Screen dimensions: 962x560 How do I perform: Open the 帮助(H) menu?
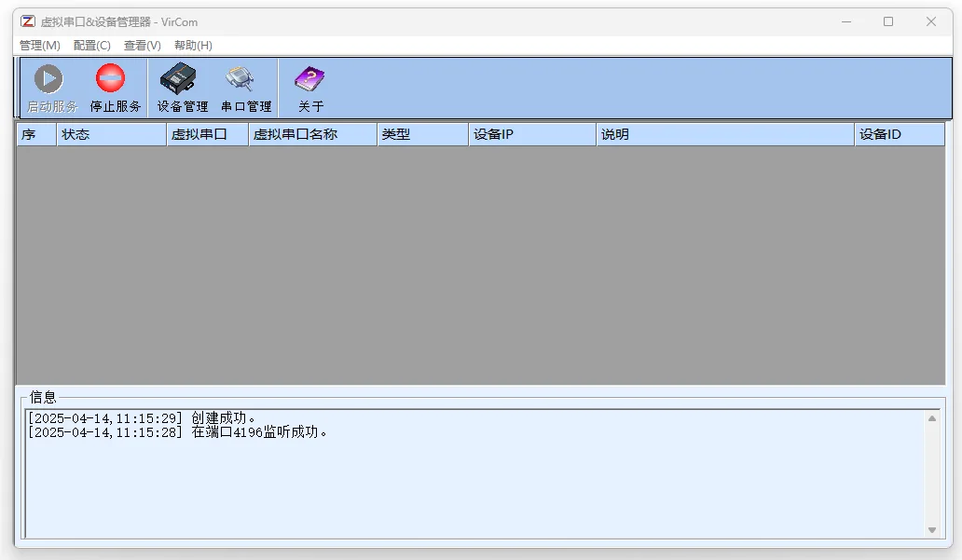pos(193,46)
